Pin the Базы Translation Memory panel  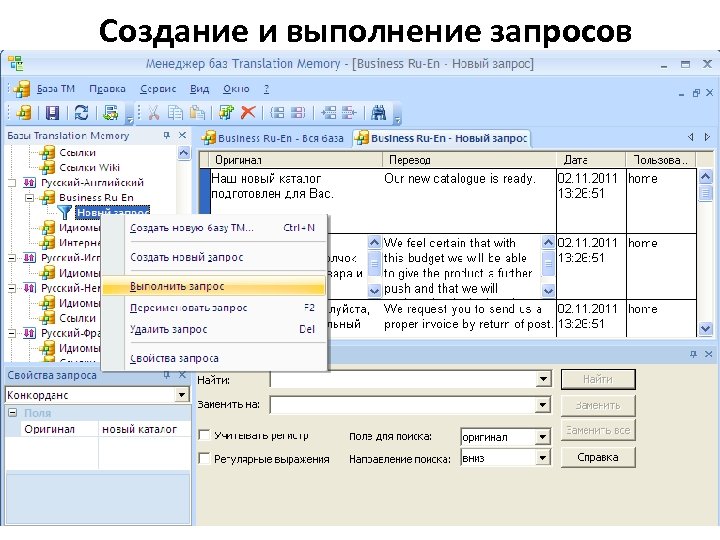pos(167,135)
